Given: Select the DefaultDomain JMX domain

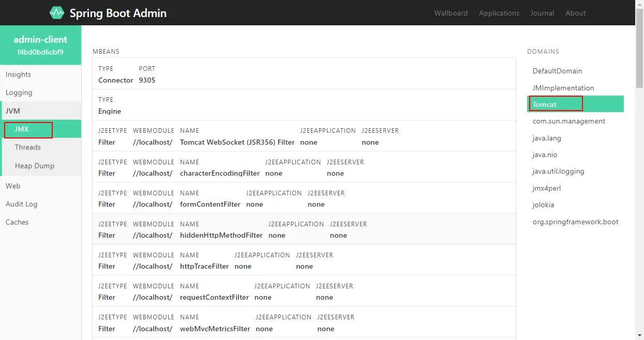Looking at the screenshot, I should point(557,71).
